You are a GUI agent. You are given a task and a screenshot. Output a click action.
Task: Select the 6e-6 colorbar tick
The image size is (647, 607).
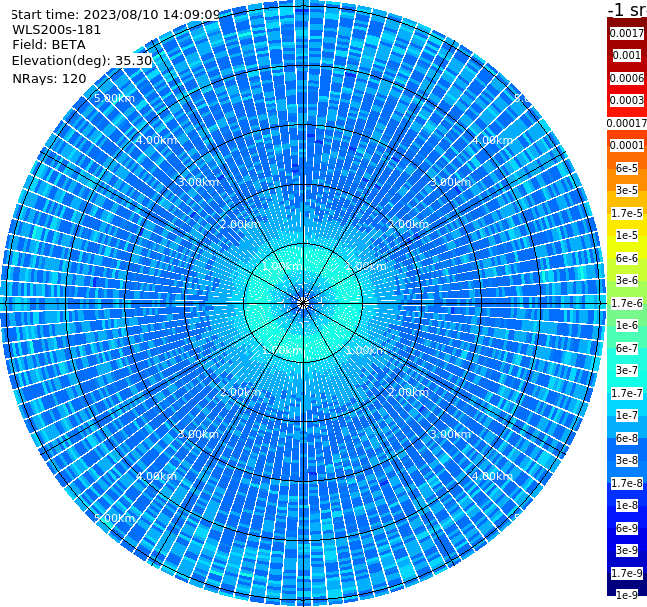click(627, 258)
